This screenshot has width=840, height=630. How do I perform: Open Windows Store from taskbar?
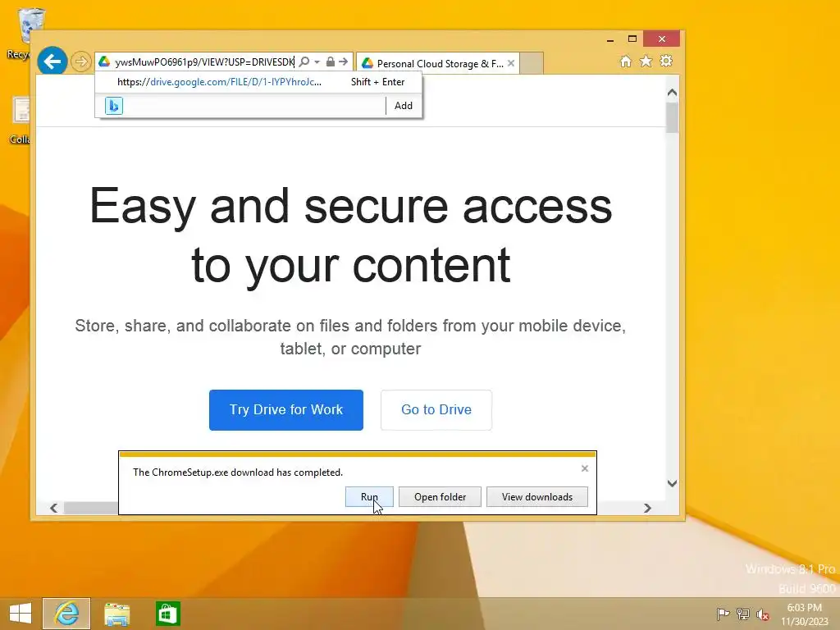pos(167,614)
